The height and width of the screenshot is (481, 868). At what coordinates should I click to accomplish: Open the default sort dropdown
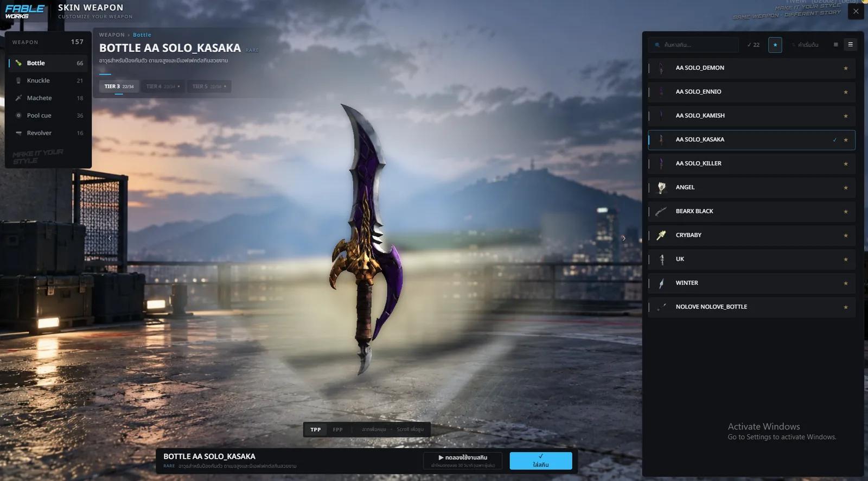point(805,45)
